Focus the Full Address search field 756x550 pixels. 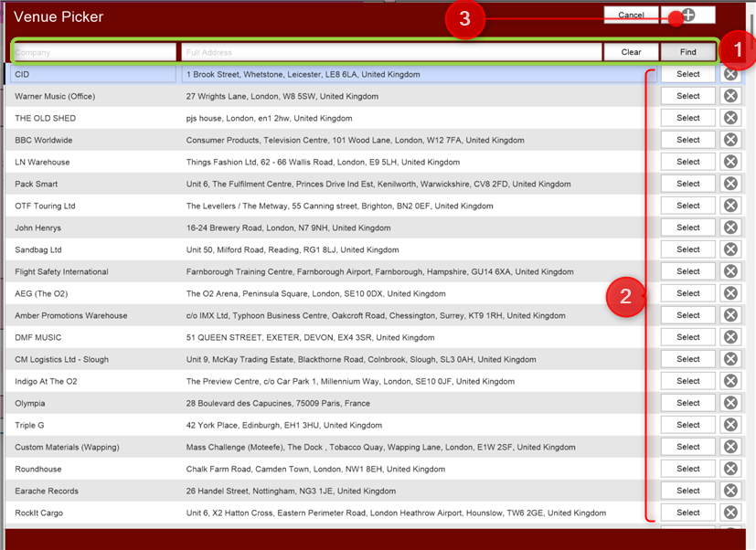click(x=391, y=52)
